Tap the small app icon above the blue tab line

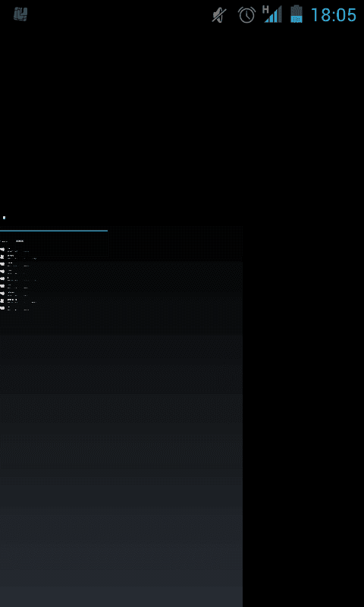coord(4,218)
